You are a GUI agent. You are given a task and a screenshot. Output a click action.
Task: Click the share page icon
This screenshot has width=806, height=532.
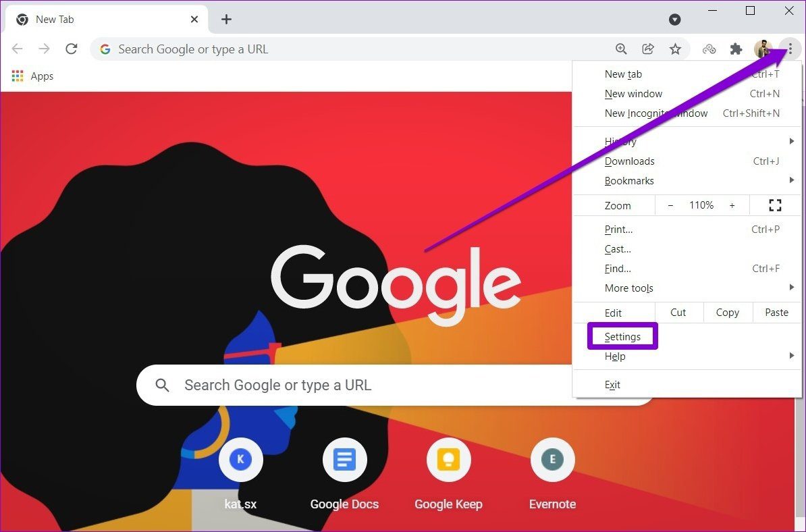pos(648,49)
